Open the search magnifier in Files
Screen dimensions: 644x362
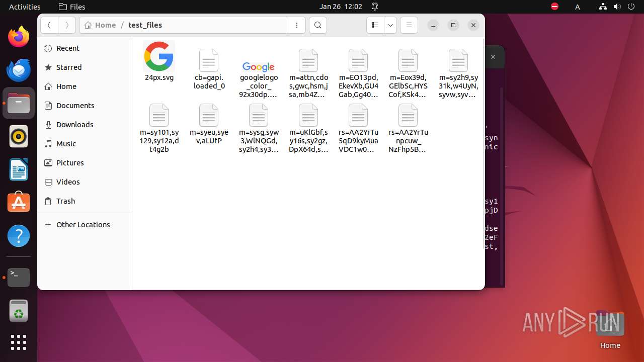(x=318, y=25)
